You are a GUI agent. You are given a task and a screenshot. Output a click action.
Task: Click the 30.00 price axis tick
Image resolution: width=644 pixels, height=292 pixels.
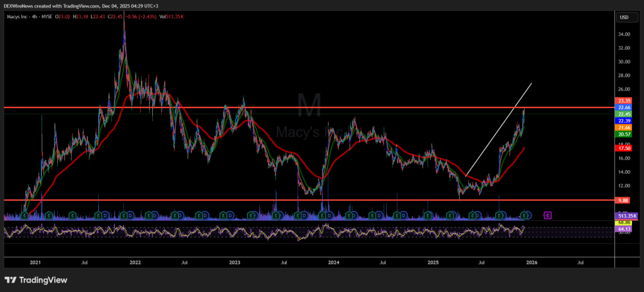pos(625,62)
